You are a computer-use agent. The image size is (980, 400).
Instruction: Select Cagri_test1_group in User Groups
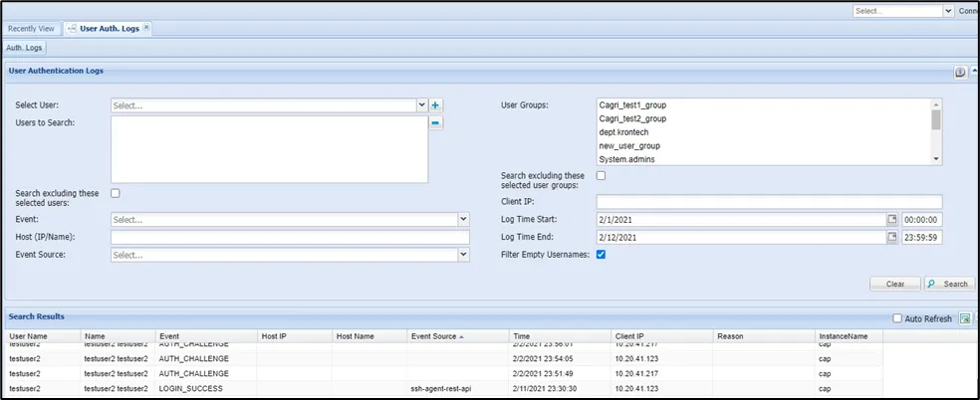point(632,104)
